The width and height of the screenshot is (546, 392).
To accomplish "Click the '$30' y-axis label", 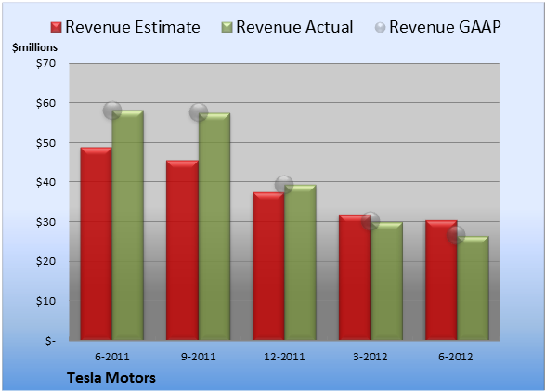I will (45, 222).
